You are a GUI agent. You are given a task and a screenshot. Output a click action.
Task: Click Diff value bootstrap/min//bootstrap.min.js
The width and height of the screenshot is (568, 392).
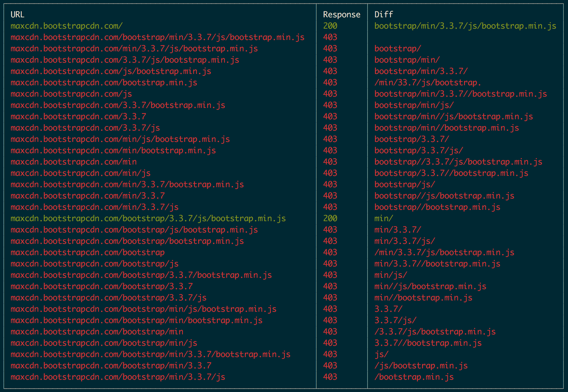pyautogui.click(x=447, y=128)
